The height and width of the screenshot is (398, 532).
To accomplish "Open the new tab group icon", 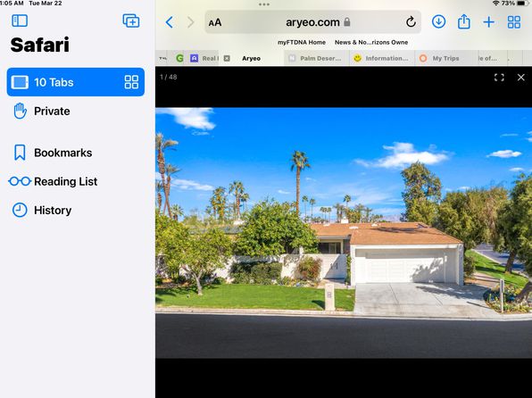I will coord(131,21).
